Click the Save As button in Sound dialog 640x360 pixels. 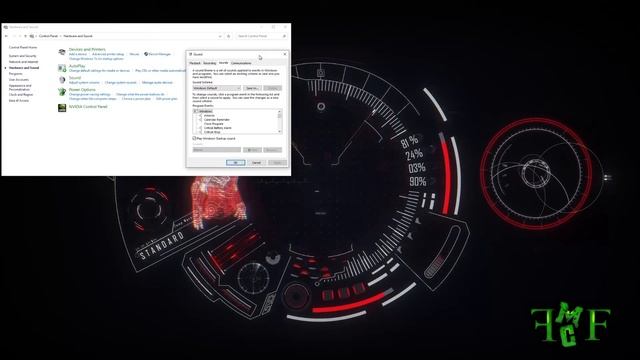point(252,88)
